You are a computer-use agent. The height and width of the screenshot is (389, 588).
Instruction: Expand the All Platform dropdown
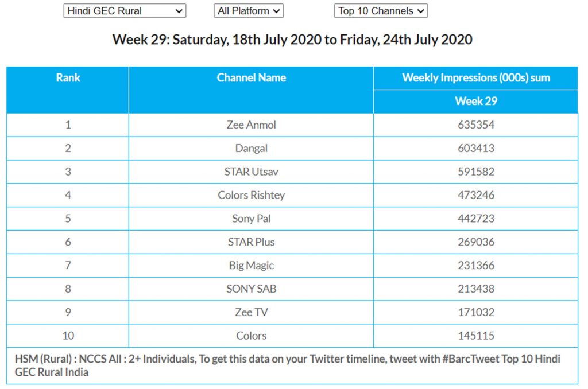tap(249, 11)
